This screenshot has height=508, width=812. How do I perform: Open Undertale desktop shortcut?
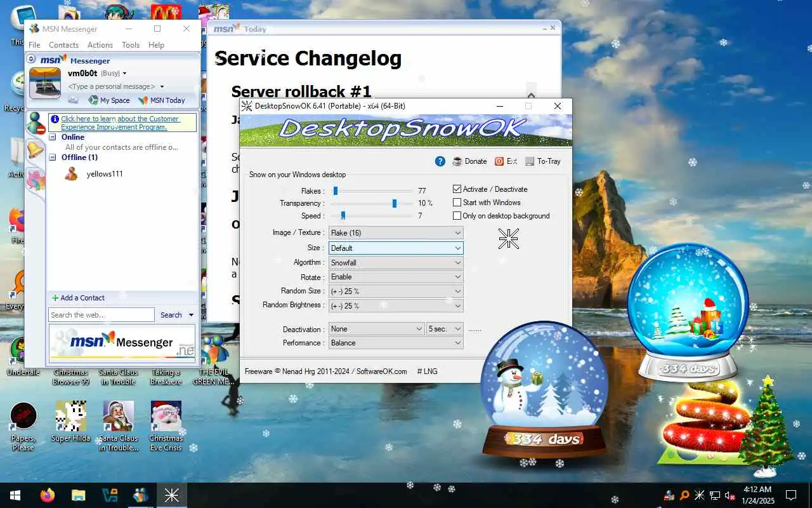23,357
